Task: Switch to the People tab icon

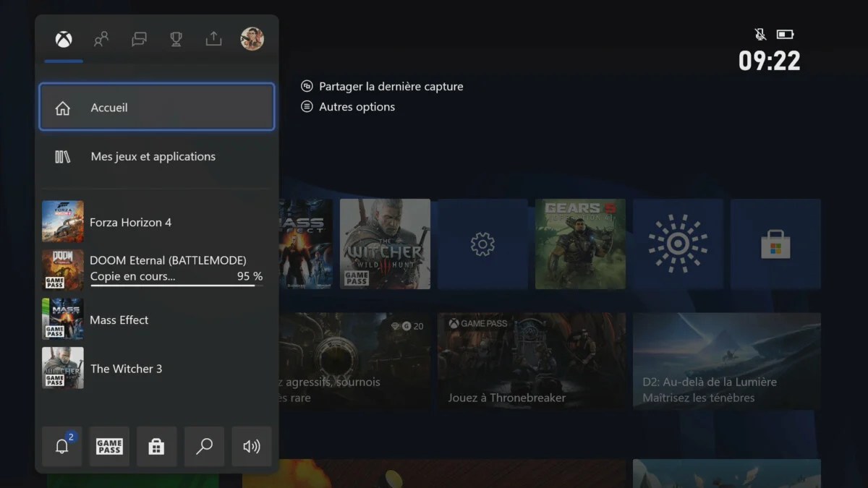Action: pos(101,39)
